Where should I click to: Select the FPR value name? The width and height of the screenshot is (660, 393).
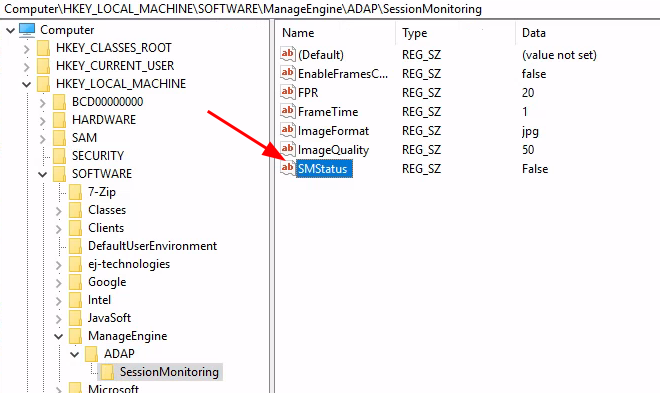308,93
